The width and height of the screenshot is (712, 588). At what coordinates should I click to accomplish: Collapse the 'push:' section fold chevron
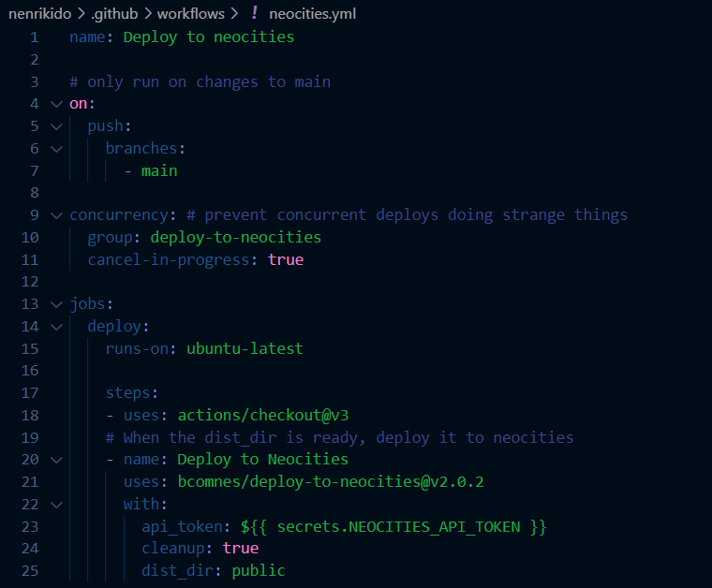coord(56,126)
